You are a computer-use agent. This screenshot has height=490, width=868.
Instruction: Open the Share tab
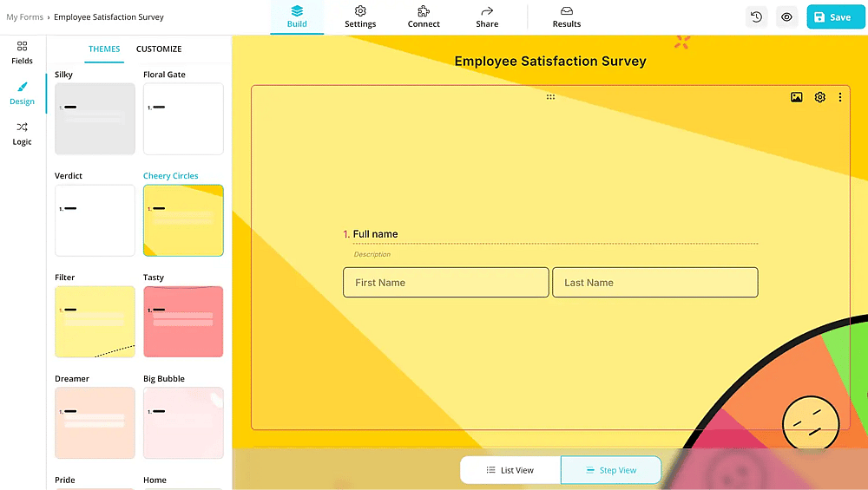[487, 17]
